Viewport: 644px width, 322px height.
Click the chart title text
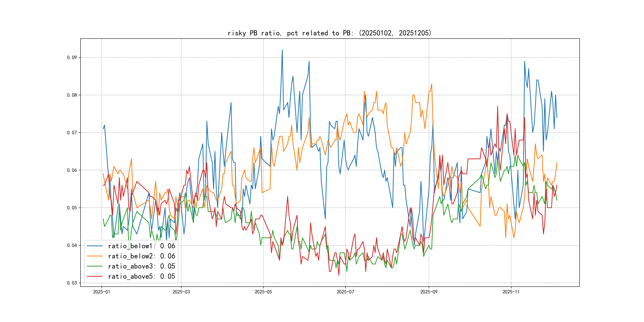pyautogui.click(x=330, y=33)
